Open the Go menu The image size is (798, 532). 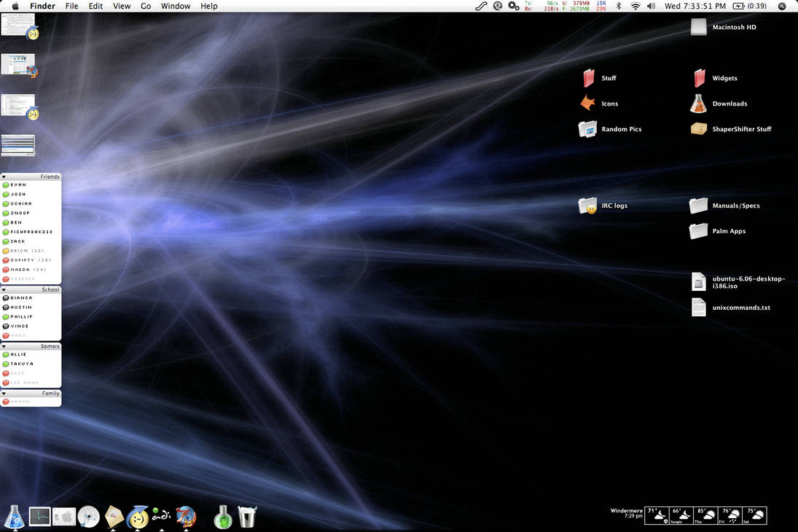[145, 6]
